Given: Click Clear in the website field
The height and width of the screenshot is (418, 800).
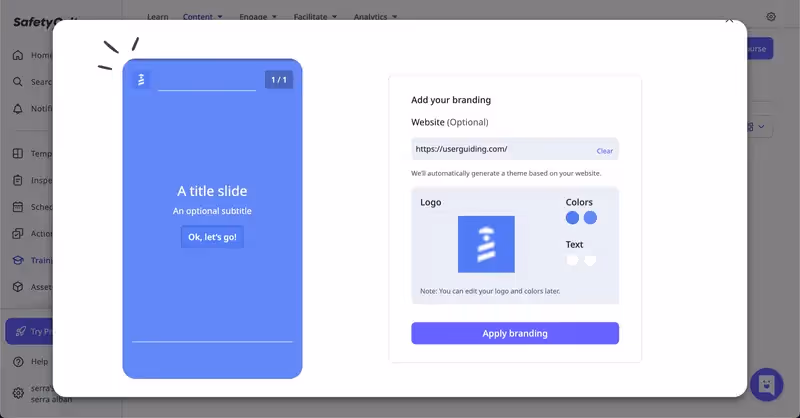Looking at the screenshot, I should 605,151.
